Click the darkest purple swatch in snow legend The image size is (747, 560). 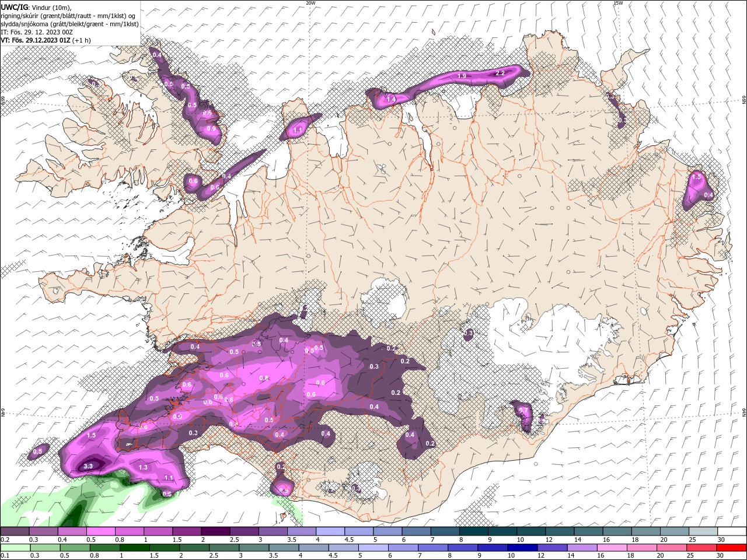(215, 531)
